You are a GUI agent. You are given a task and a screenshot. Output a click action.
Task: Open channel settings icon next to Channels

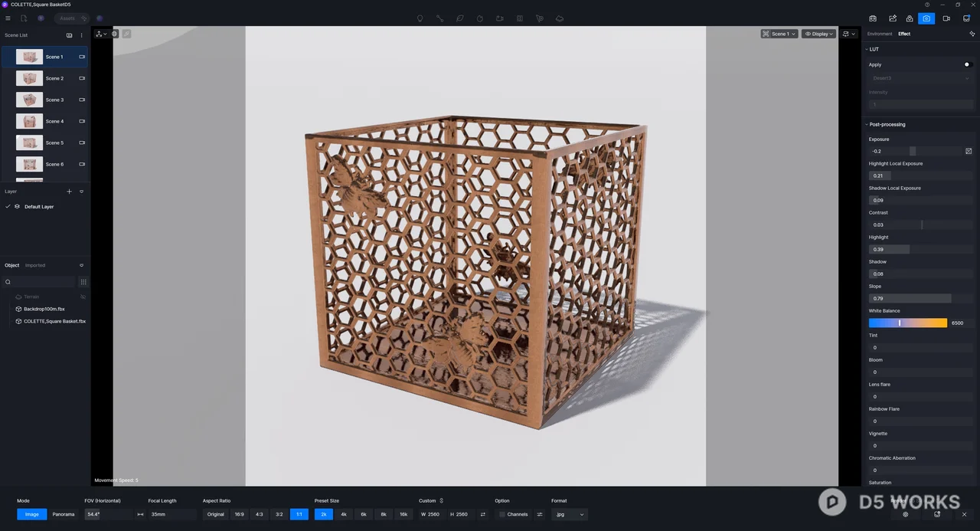click(x=539, y=514)
